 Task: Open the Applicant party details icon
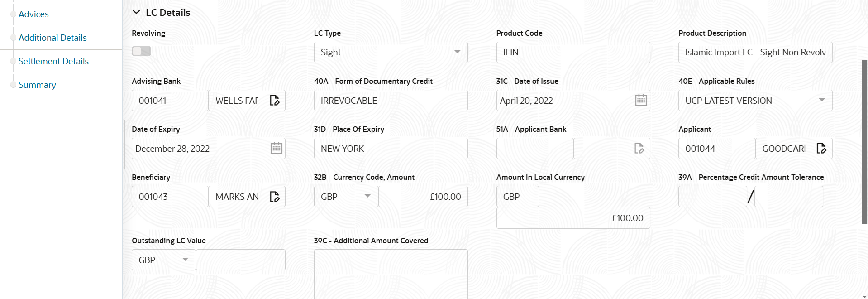pos(822,148)
